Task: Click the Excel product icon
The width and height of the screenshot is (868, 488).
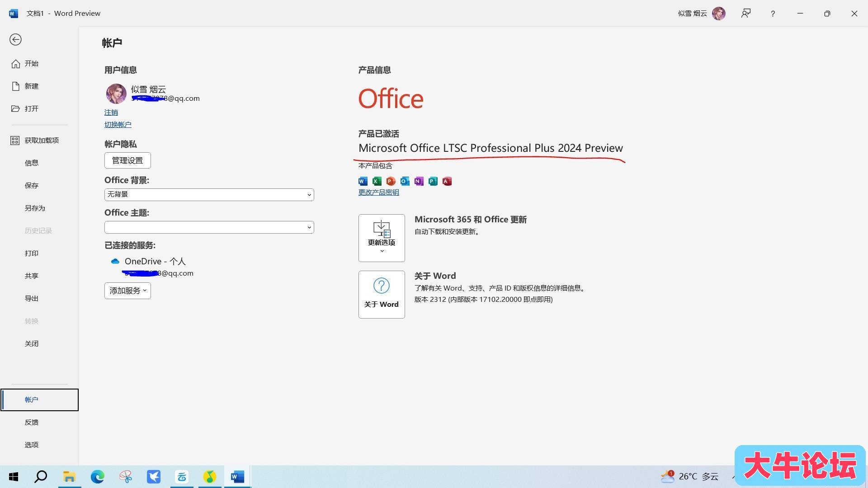Action: coord(377,182)
